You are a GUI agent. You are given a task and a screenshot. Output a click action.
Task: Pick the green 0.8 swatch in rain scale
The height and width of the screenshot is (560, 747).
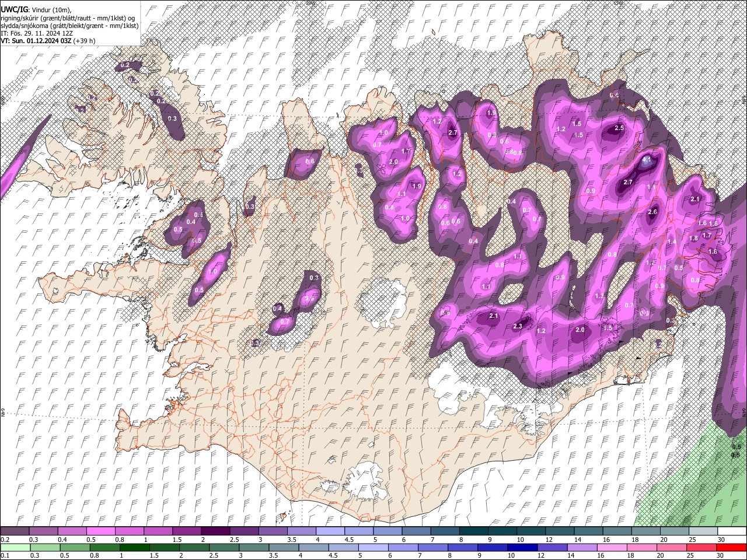pyautogui.click(x=104, y=547)
